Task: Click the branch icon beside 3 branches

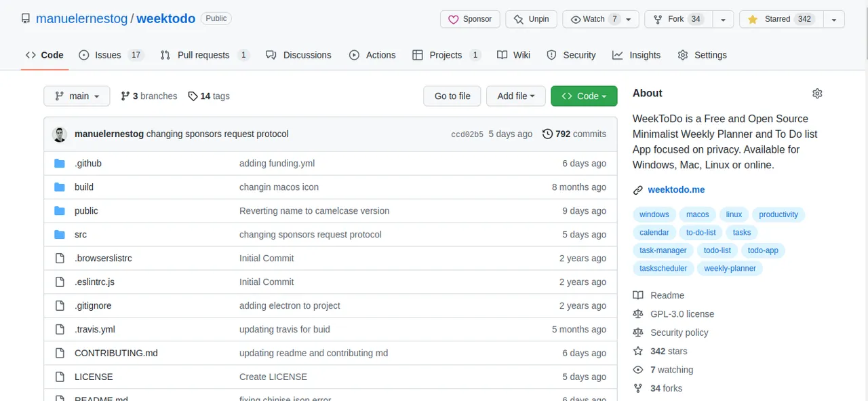Action: click(125, 96)
